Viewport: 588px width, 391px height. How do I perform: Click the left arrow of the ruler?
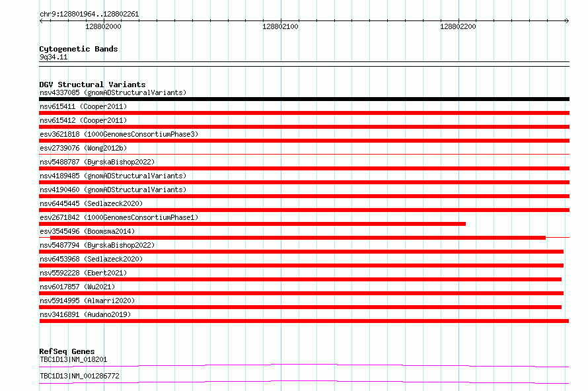(41, 20)
